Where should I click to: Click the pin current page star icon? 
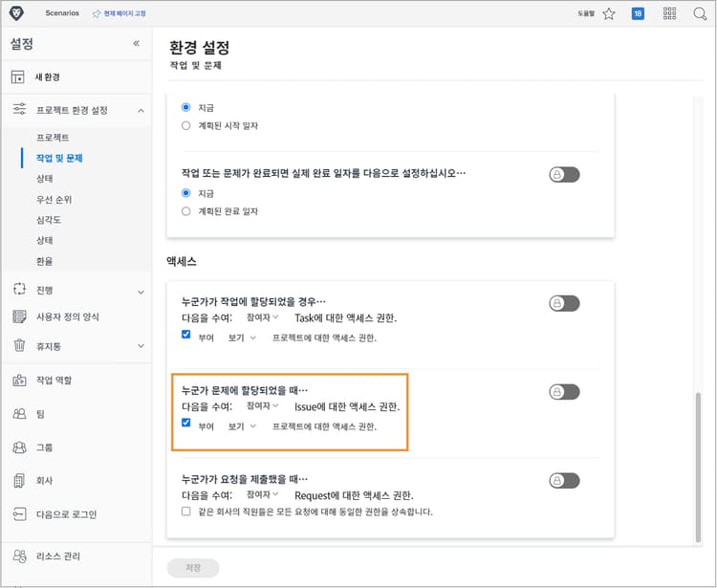(96, 14)
